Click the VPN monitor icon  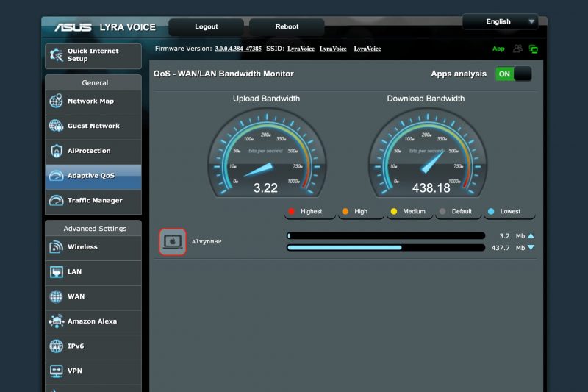(x=57, y=371)
